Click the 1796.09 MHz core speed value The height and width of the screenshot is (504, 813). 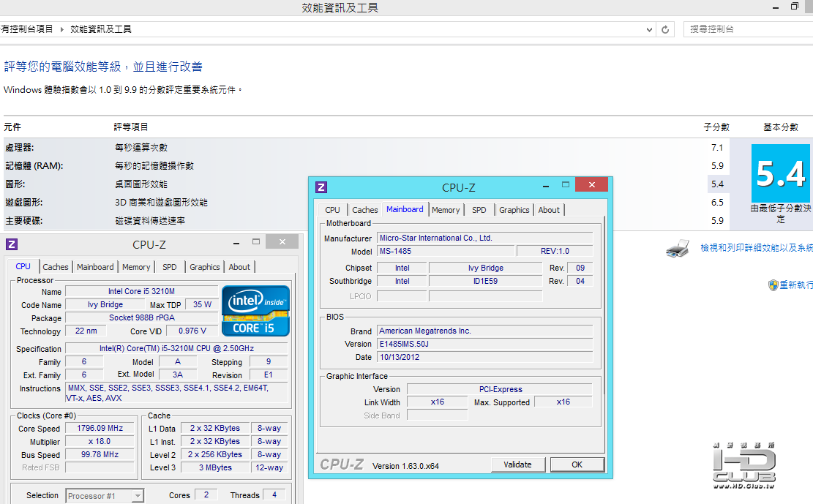[x=100, y=429]
